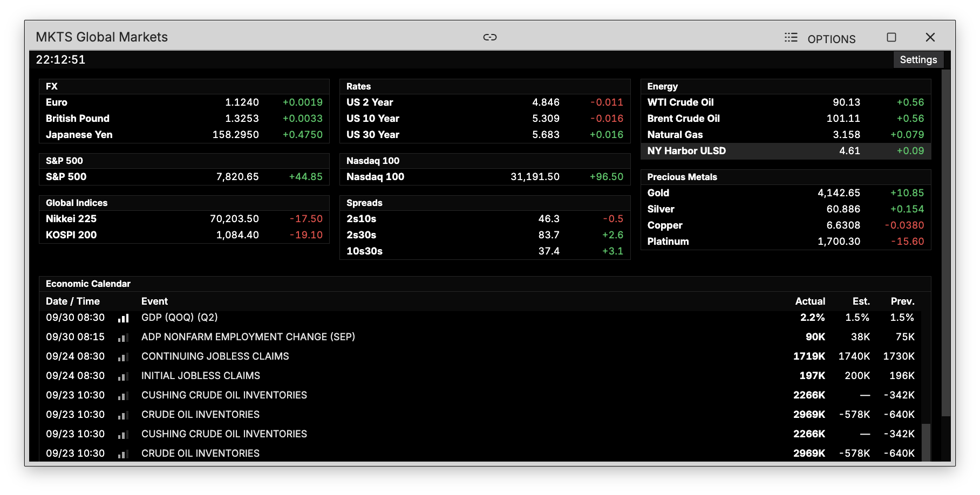The height and width of the screenshot is (495, 980).
Task: Select the NY Harbor ULSD row
Action: pos(786,151)
